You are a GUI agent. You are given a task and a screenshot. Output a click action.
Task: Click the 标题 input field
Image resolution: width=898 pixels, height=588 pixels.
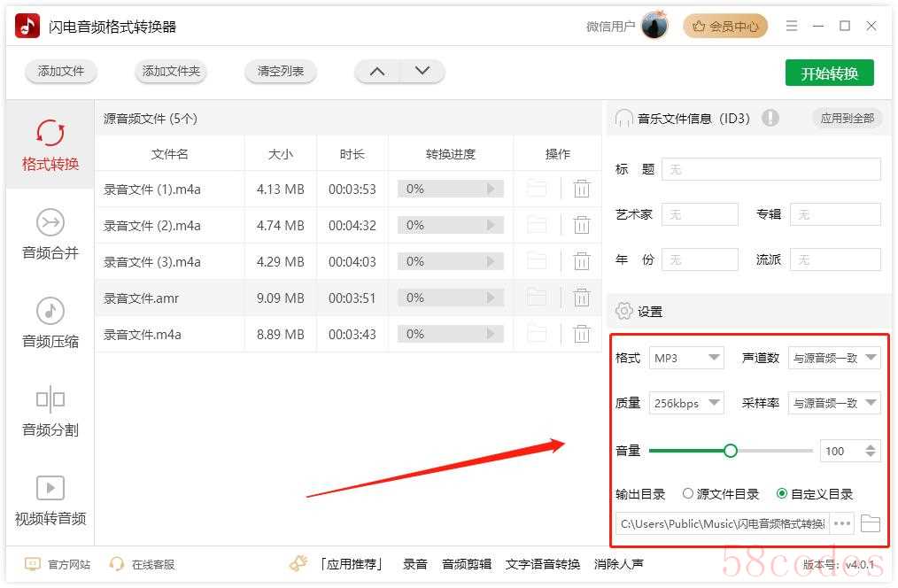pyautogui.click(x=770, y=169)
